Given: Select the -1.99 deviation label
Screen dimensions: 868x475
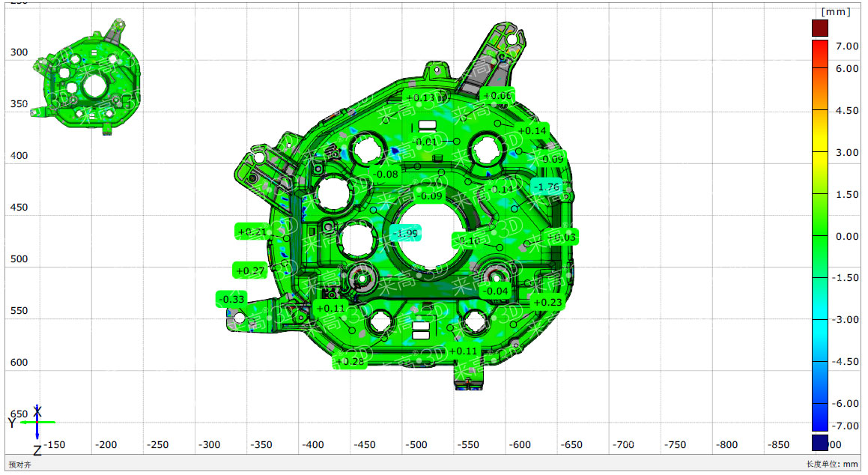Looking at the screenshot, I should [x=406, y=234].
